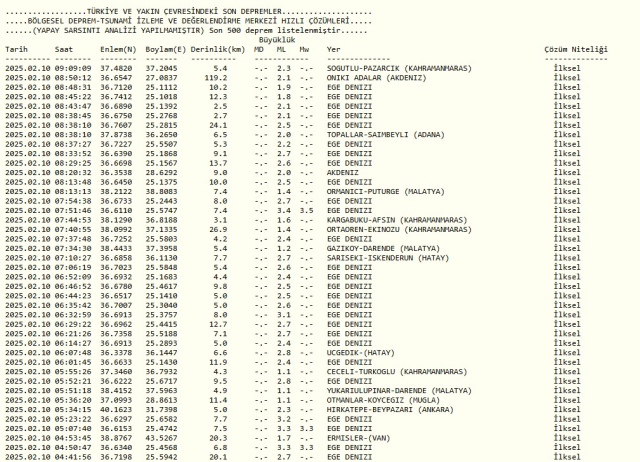This screenshot has width=640, height=462.
Task: Click the Saat column header
Action: click(x=64, y=48)
